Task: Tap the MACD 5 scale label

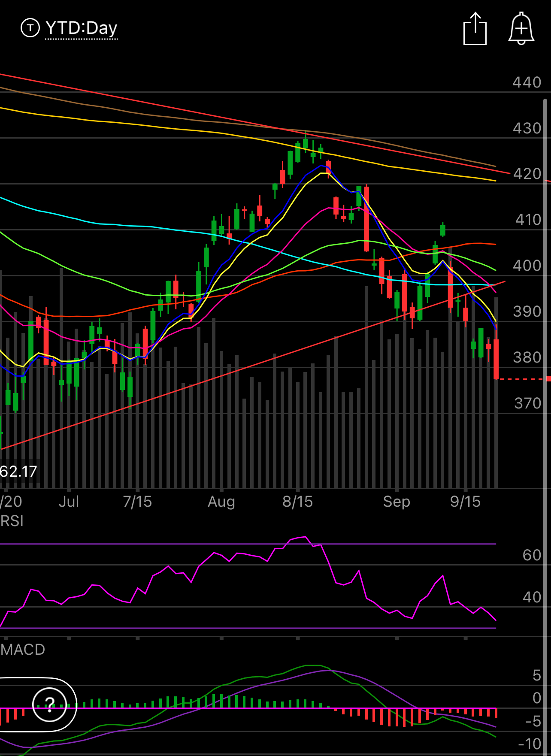Action: 536,675
